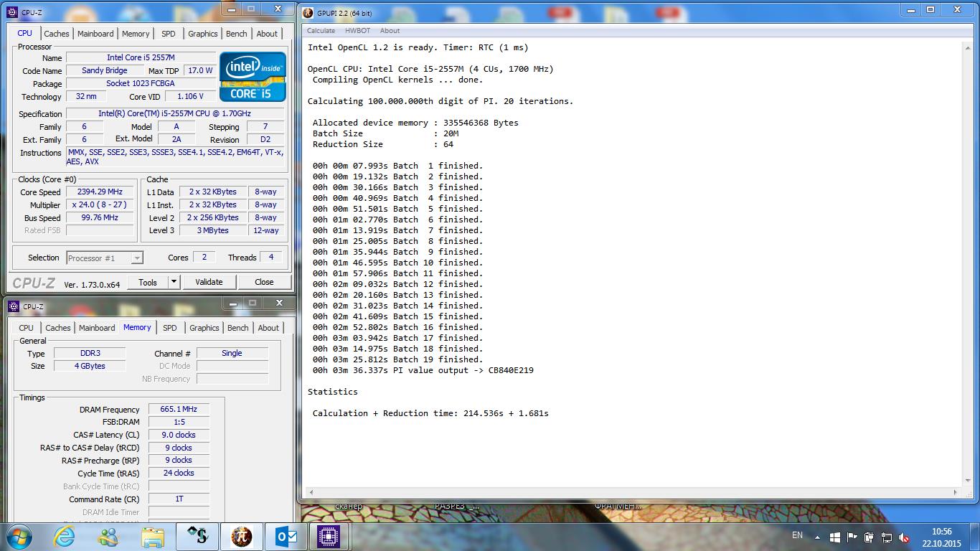This screenshot has height=551, width=980.
Task: Open Caches tab in lower CPU-Z window
Action: (58, 328)
